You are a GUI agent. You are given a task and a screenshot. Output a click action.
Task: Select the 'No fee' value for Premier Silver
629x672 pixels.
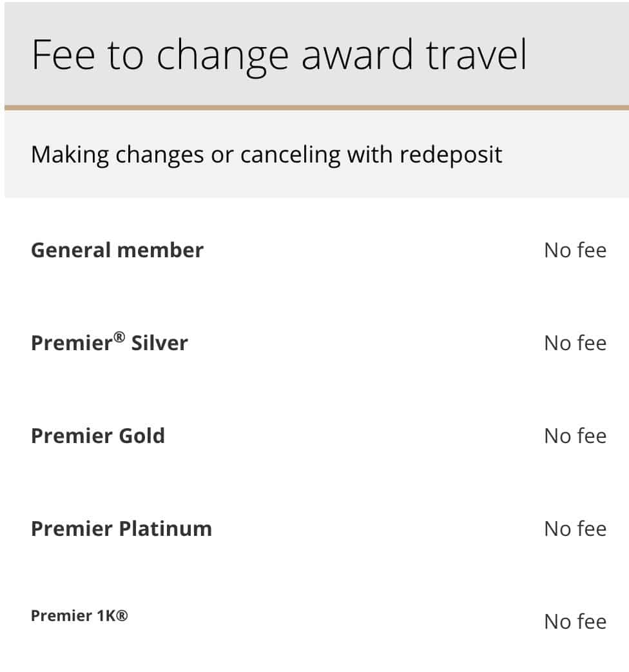[x=575, y=343]
